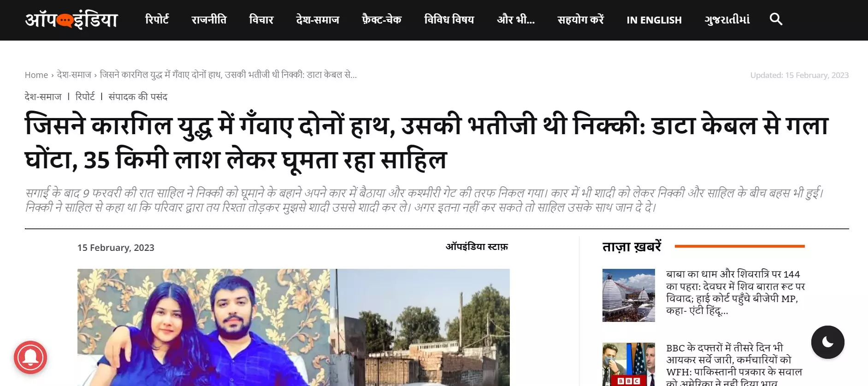Open the फ़ैक्ट-चेक section

point(382,20)
